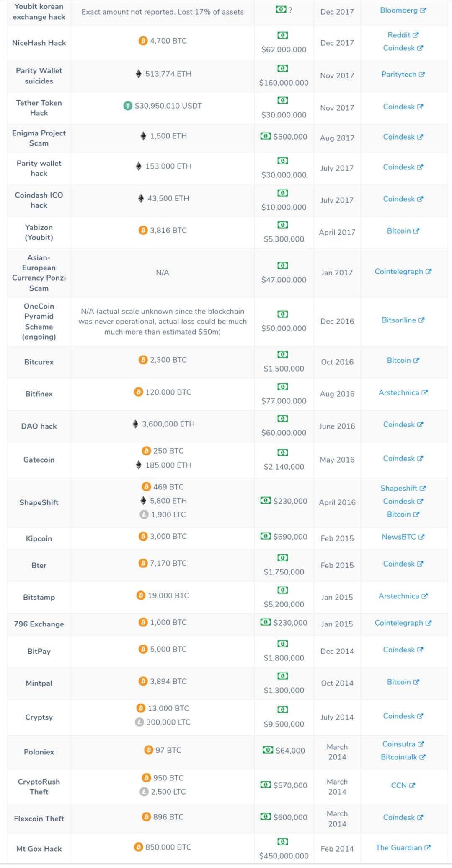Click the dollar bill icon beside $500,000
The image size is (452, 868).
(x=266, y=136)
